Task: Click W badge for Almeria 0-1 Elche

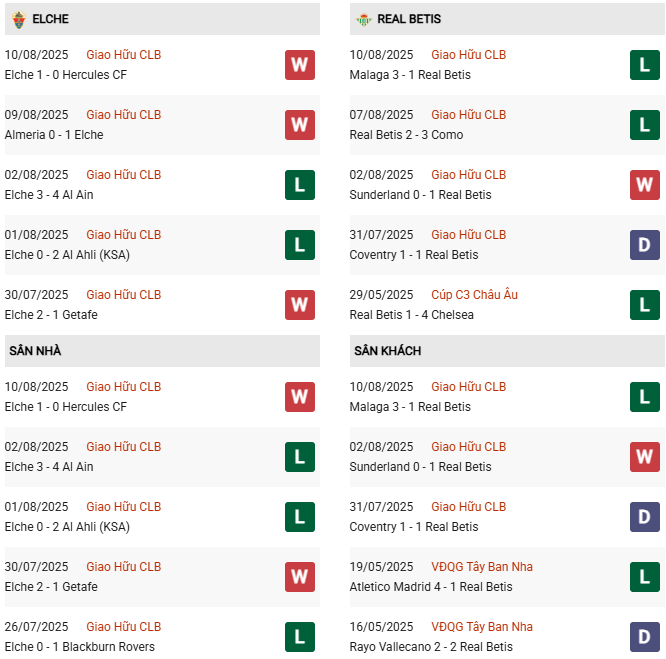Action: pyautogui.click(x=299, y=125)
